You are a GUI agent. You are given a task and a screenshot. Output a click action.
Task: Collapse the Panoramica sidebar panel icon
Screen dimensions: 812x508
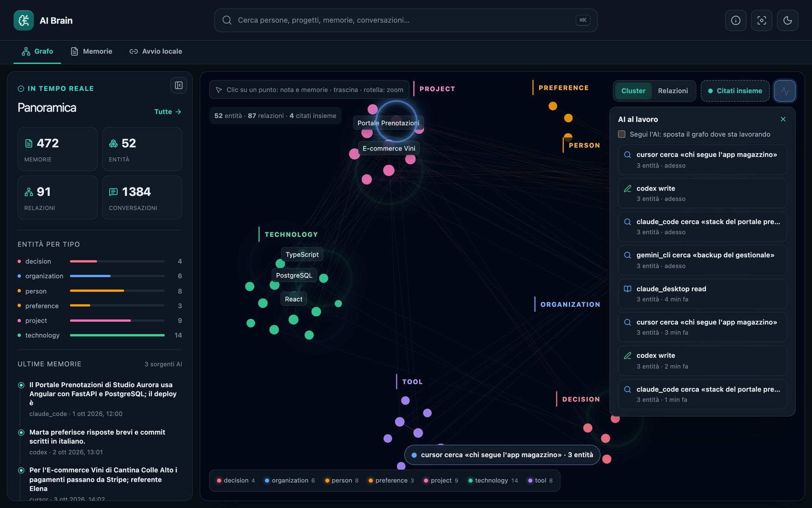(x=179, y=85)
